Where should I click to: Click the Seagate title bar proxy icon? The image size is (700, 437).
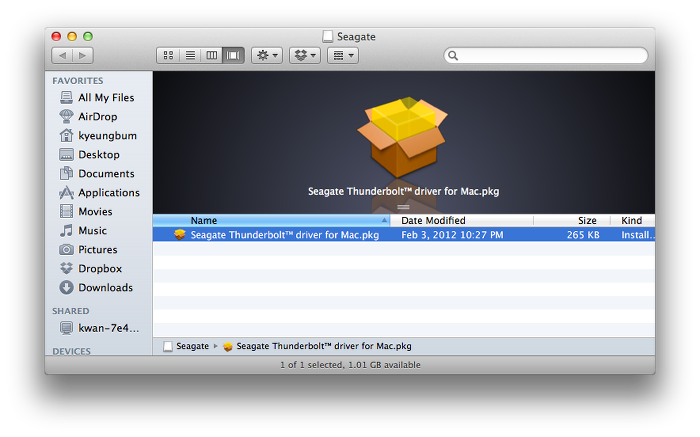[x=328, y=37]
